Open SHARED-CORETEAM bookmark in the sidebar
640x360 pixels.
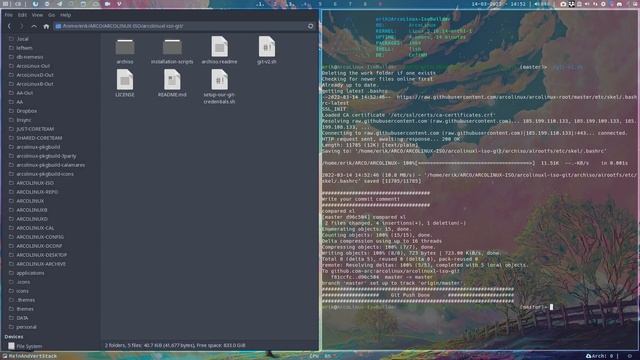pos(39,138)
